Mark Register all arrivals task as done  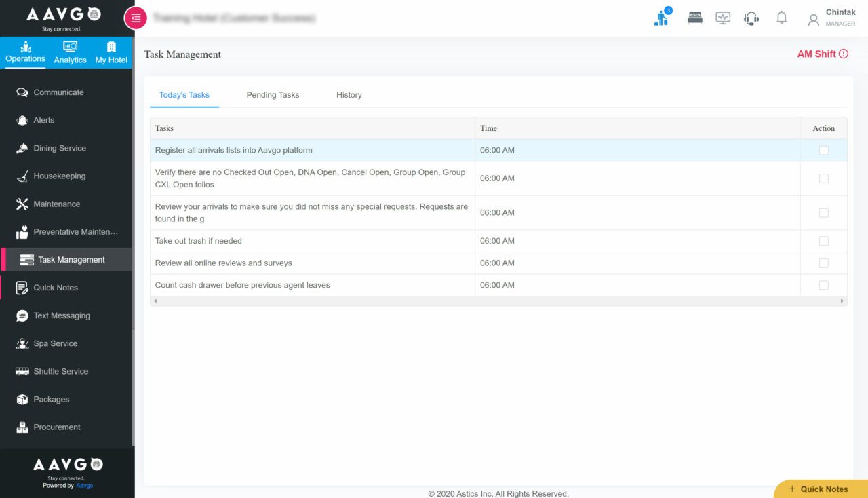[824, 150]
